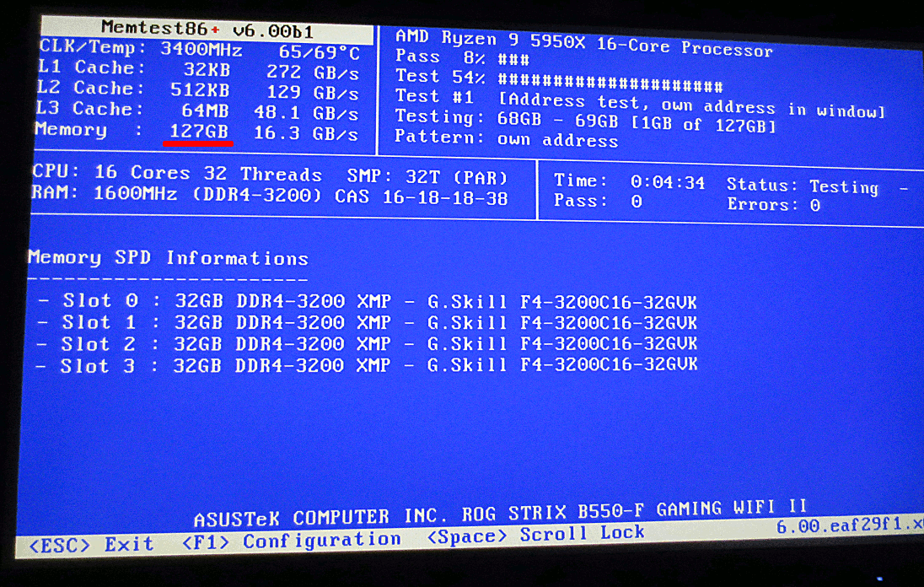Image resolution: width=924 pixels, height=587 pixels.
Task: Click the CAS 16-18-18-38 timings
Action: (422, 197)
